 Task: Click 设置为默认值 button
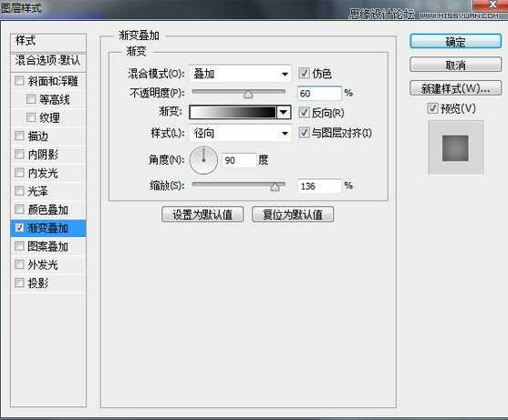point(202,214)
